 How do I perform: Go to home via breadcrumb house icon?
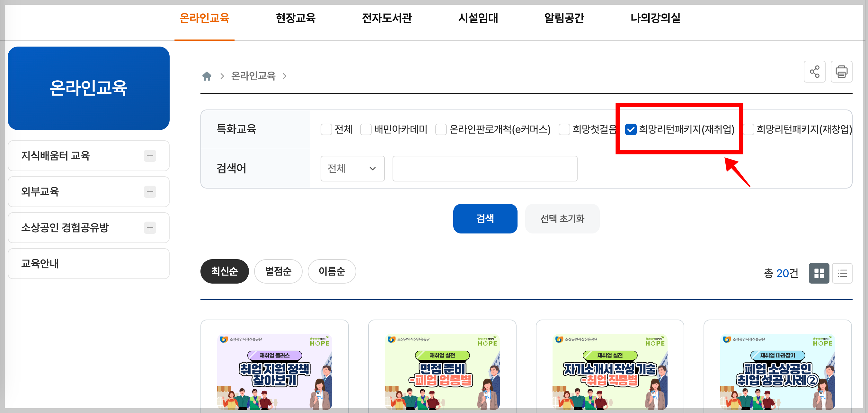[x=207, y=76]
